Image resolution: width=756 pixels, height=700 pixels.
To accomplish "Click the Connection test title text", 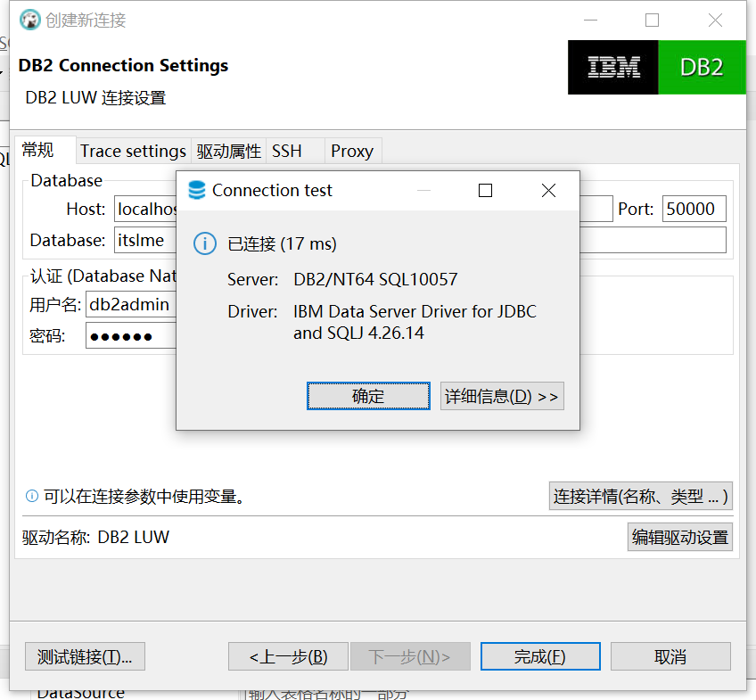I will (272, 191).
